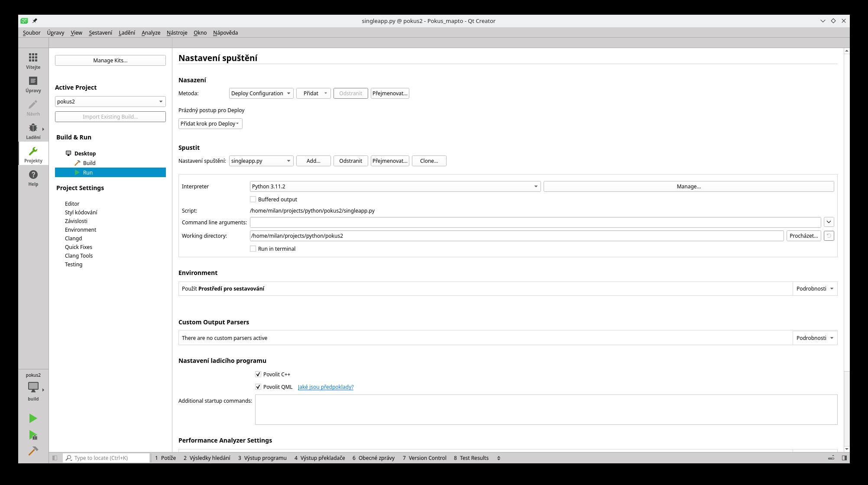Expand the Přidat deploy dropdown button

tap(314, 93)
